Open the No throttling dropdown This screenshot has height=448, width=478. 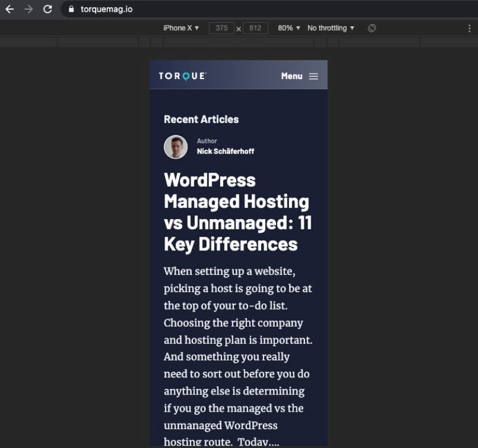(331, 28)
